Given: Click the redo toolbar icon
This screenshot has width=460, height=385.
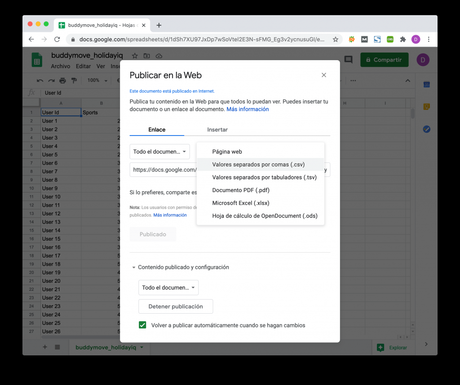Looking at the screenshot, I should click(51, 80).
